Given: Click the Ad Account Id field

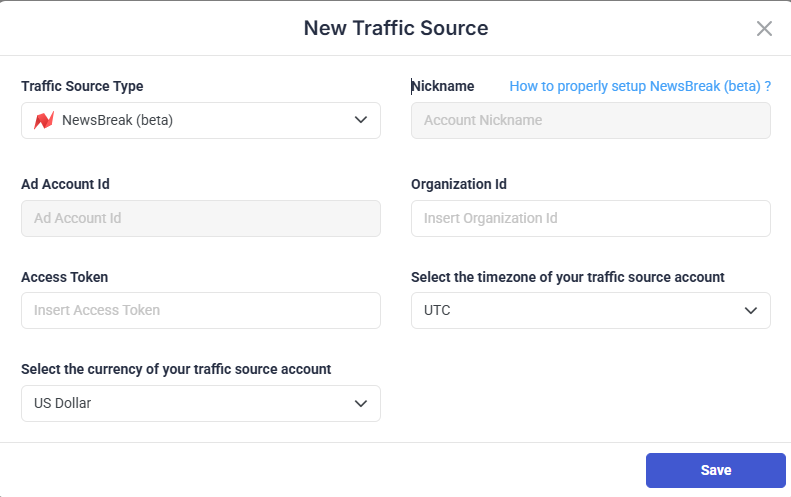Looking at the screenshot, I should coord(200,218).
